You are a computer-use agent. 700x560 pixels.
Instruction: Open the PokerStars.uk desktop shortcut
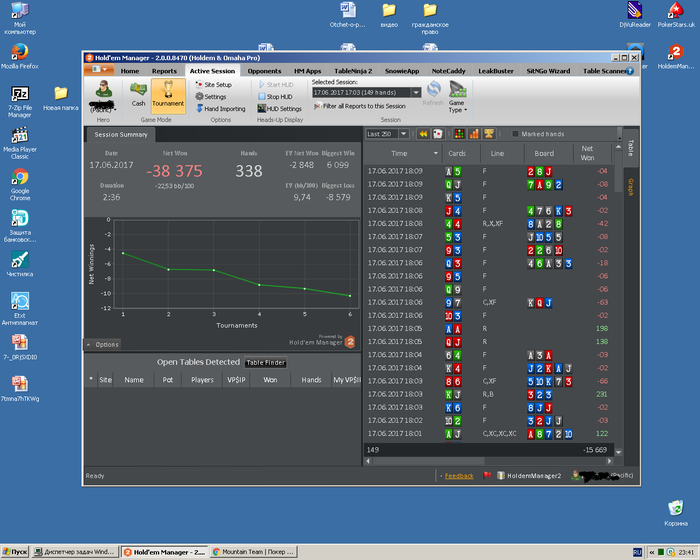676,15
